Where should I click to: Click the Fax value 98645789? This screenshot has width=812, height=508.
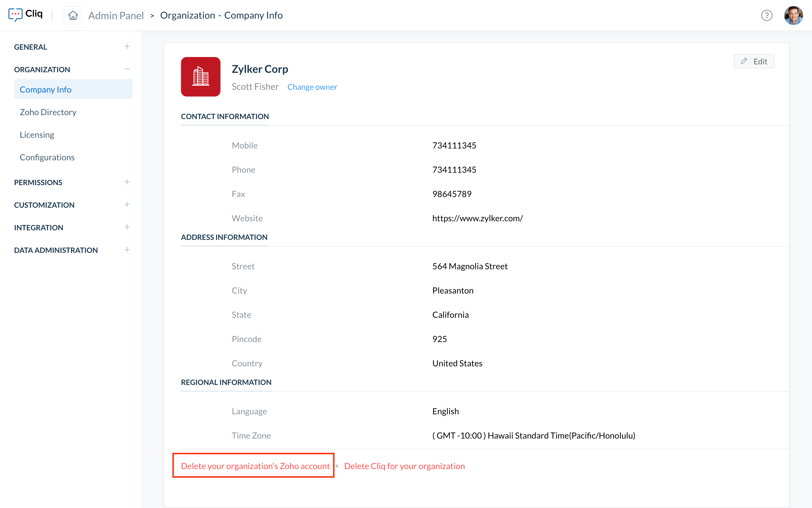[x=452, y=194]
